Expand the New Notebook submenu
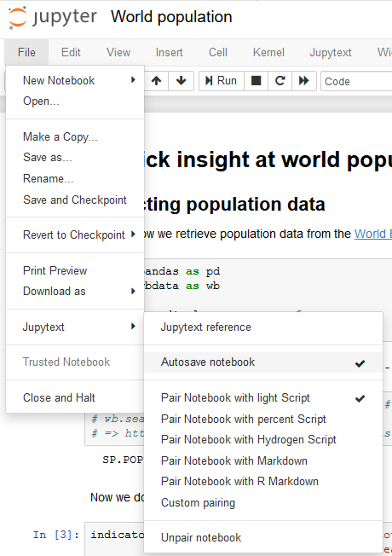Viewport: 392px width, 556px height. coord(75,80)
